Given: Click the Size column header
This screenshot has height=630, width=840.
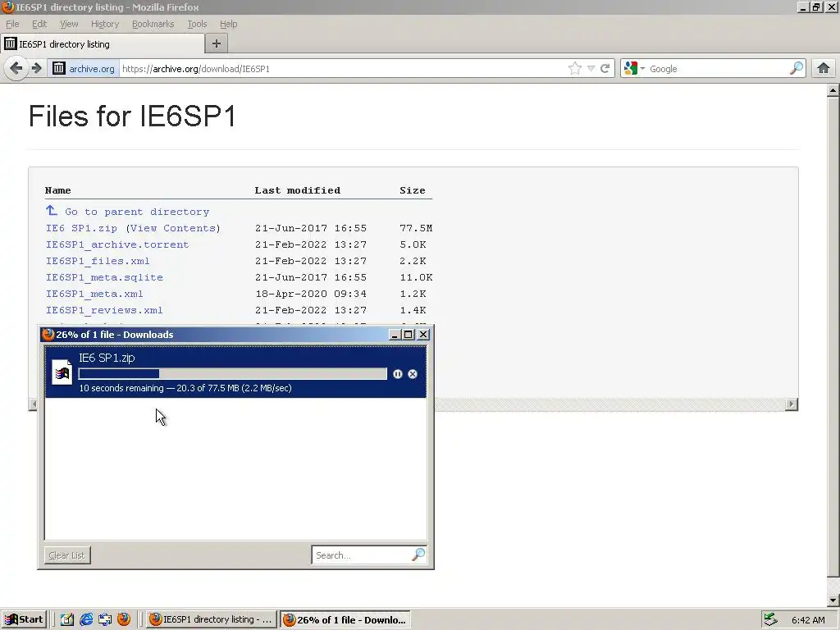Looking at the screenshot, I should [413, 190].
